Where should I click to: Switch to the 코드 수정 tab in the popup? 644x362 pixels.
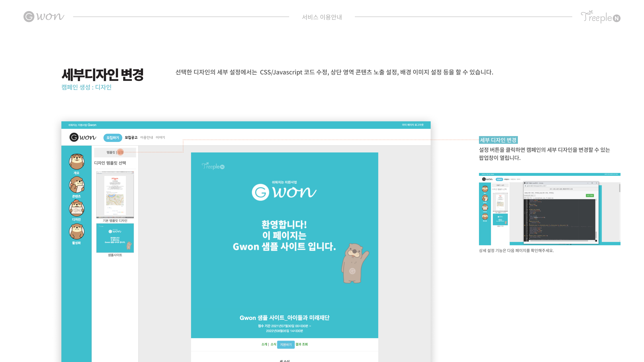pyautogui.click(x=552, y=189)
